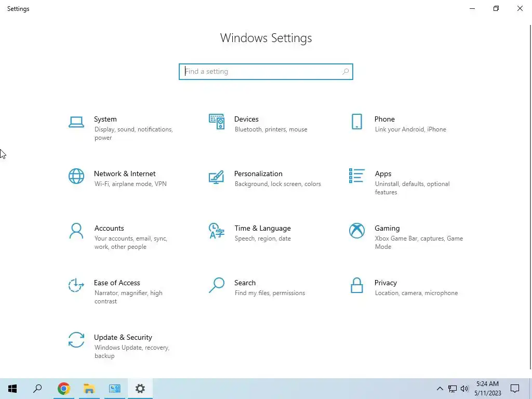Open the Personalization paintbrush icon
The image size is (532, 399).
[x=217, y=177]
